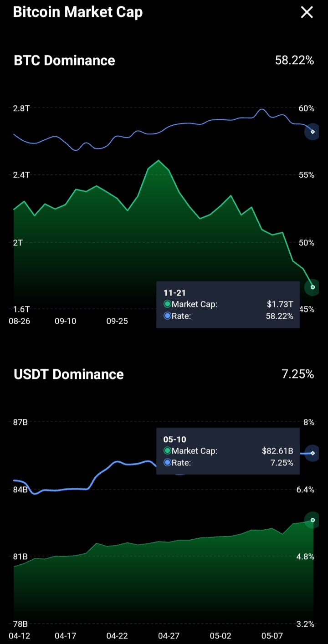The width and height of the screenshot is (328, 644).
Task: Tap the 58.22% BTC dominance value
Action: click(294, 60)
